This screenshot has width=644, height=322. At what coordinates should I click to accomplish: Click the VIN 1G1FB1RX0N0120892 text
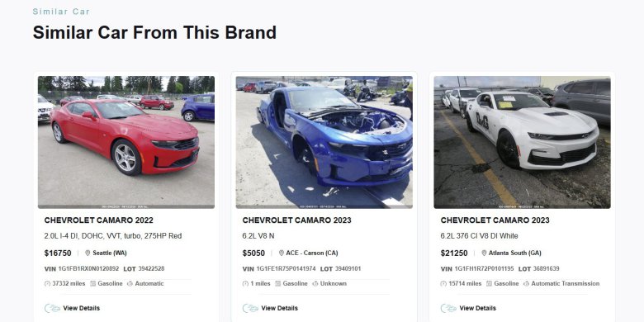(x=82, y=269)
